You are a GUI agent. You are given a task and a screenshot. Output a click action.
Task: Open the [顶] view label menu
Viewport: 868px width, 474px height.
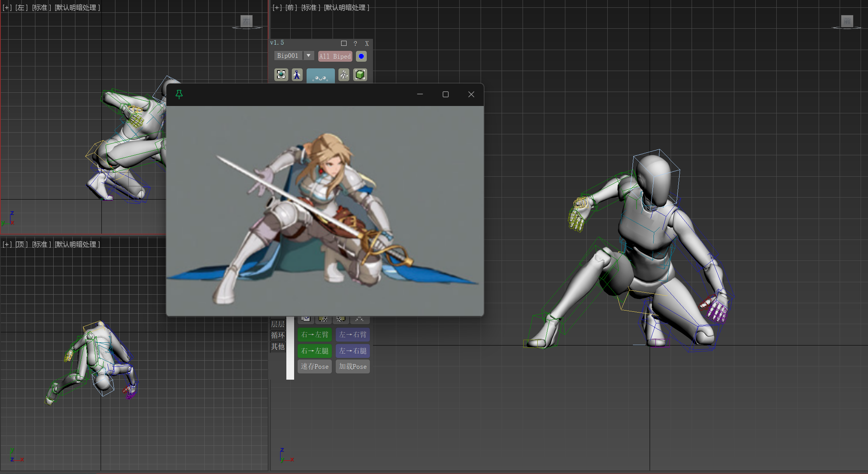(x=22, y=245)
